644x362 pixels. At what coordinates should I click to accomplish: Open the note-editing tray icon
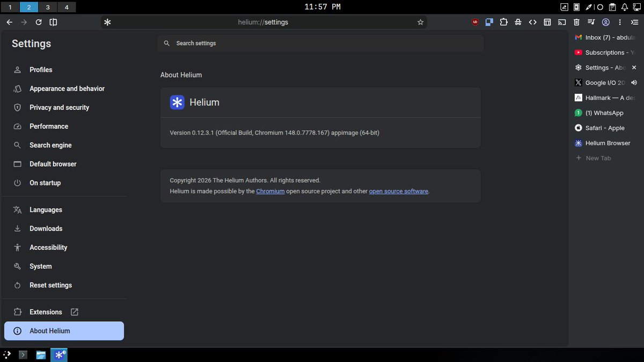pos(565,7)
